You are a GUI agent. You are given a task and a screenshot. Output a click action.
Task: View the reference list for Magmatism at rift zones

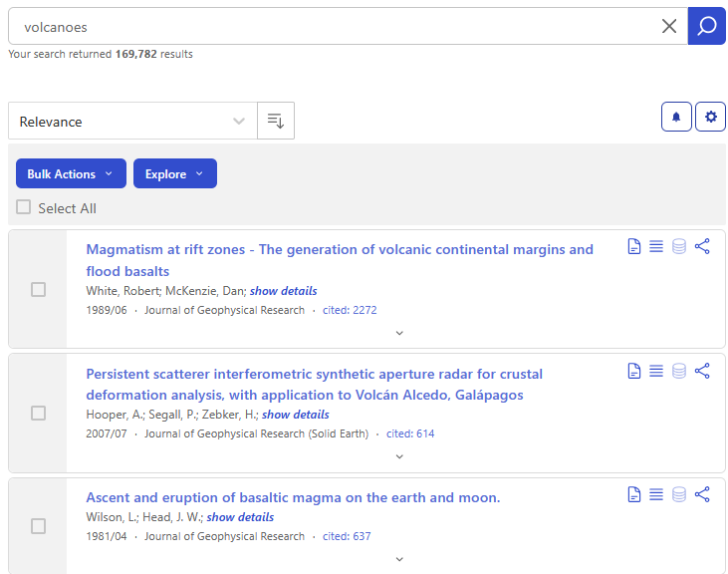(x=656, y=246)
